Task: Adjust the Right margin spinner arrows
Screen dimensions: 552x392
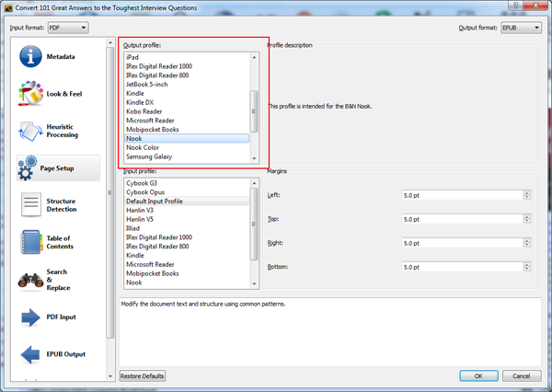Action: pyautogui.click(x=527, y=243)
